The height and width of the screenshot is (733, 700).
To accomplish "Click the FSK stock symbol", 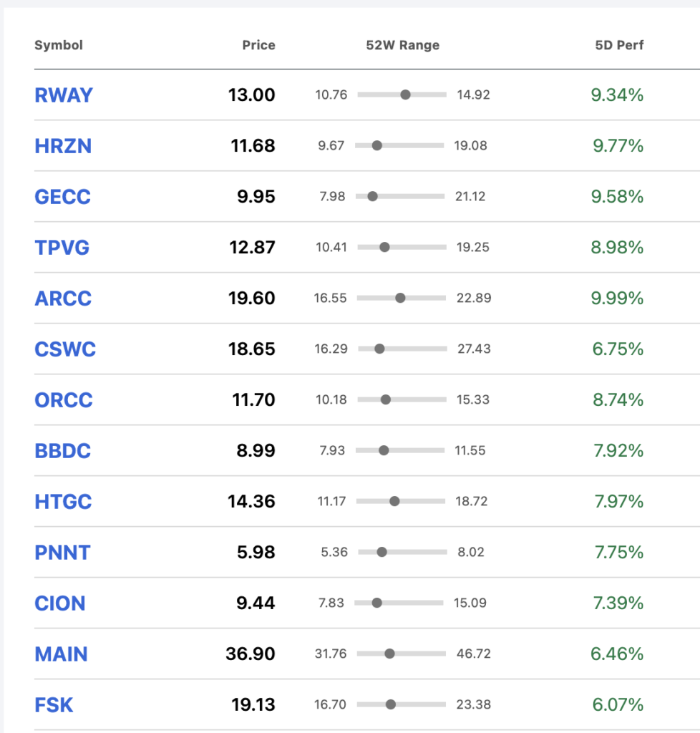I will pyautogui.click(x=54, y=705).
